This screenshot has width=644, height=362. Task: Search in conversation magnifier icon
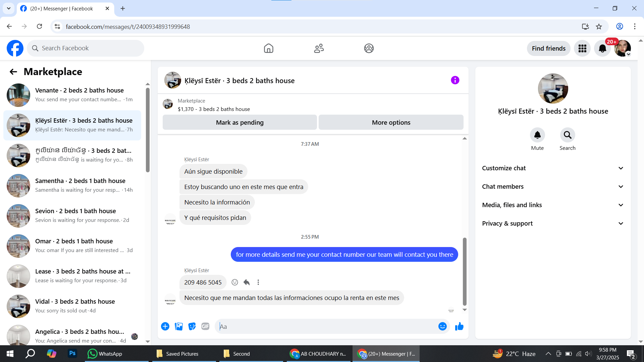(568, 135)
